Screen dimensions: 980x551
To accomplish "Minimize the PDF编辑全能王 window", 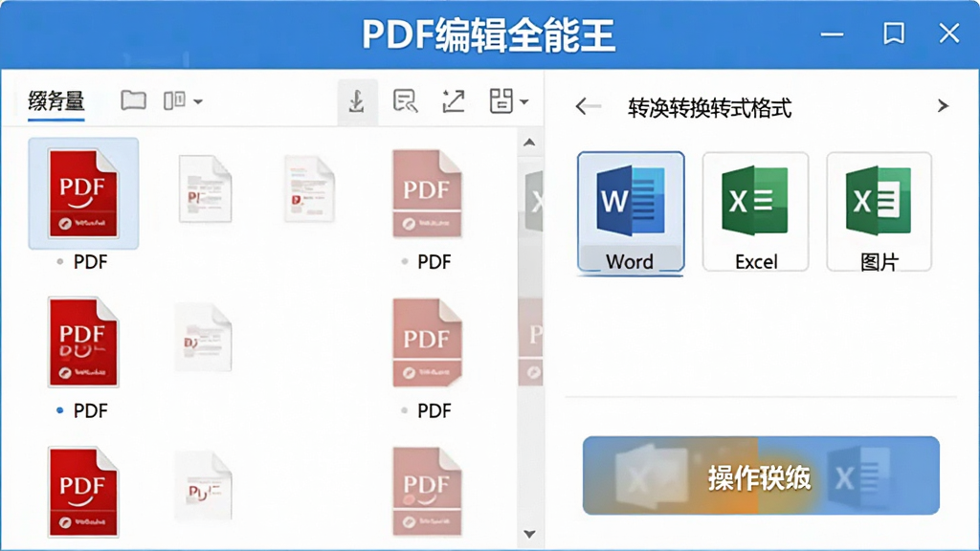I will tap(832, 33).
